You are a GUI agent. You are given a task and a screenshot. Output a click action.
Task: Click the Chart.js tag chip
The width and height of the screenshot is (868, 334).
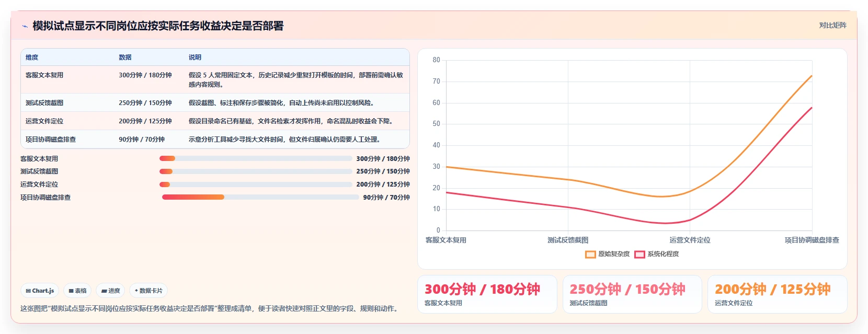tap(40, 291)
